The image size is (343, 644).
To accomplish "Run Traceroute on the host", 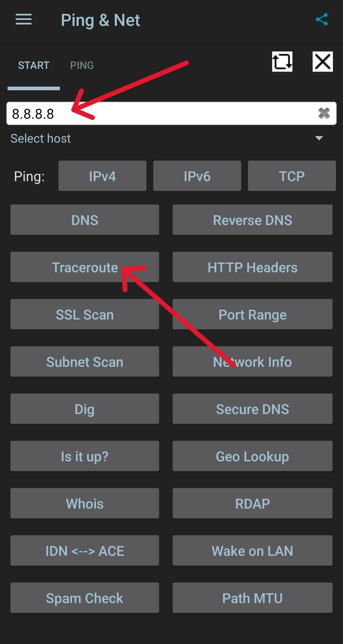I will tap(85, 267).
